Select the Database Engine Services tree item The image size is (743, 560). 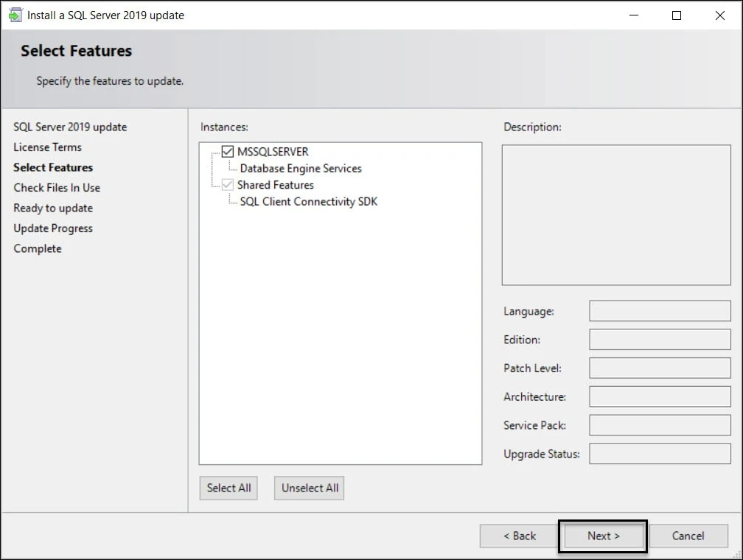point(301,168)
